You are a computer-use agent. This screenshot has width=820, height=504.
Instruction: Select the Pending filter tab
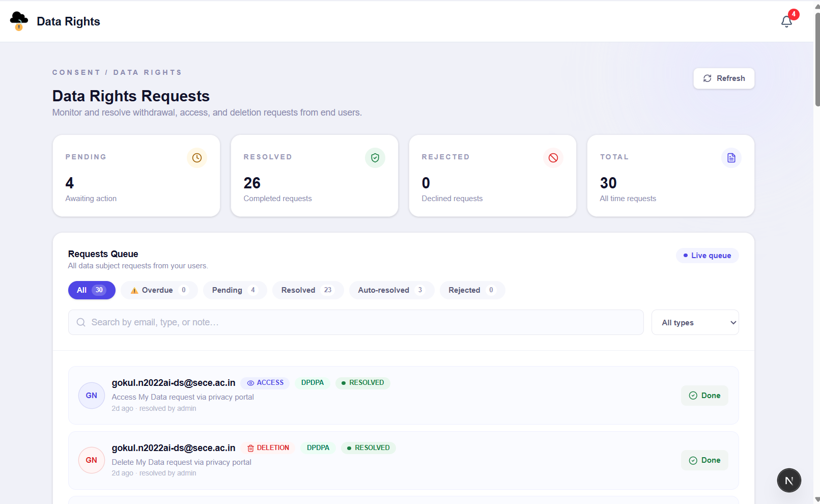pyautogui.click(x=235, y=290)
